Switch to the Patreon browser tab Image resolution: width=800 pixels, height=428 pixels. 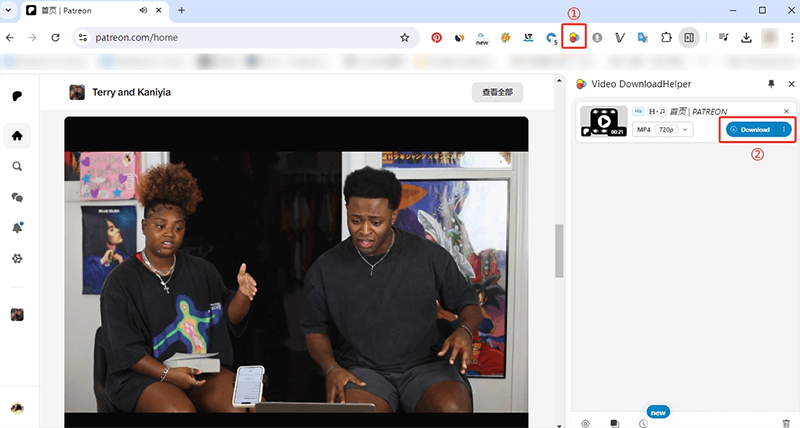[95, 11]
